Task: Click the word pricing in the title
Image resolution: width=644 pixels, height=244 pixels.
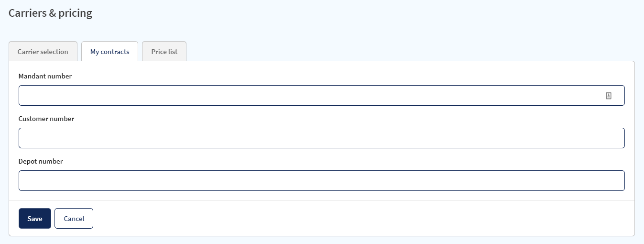Action: pyautogui.click(x=75, y=13)
